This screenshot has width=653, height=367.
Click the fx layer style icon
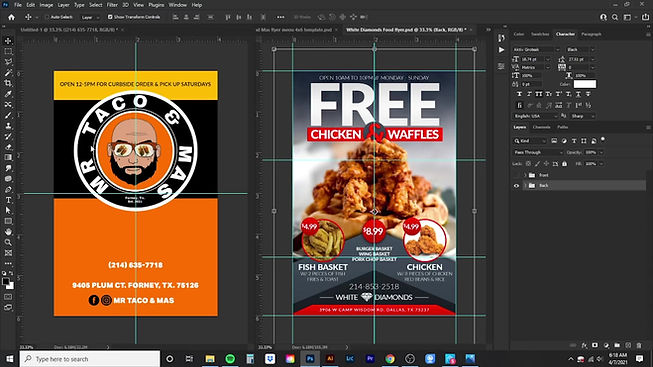click(584, 345)
